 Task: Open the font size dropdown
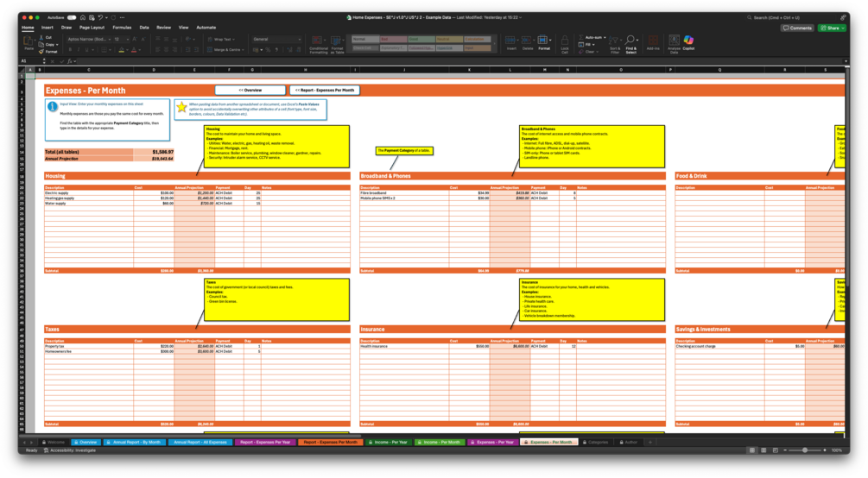[x=127, y=40]
